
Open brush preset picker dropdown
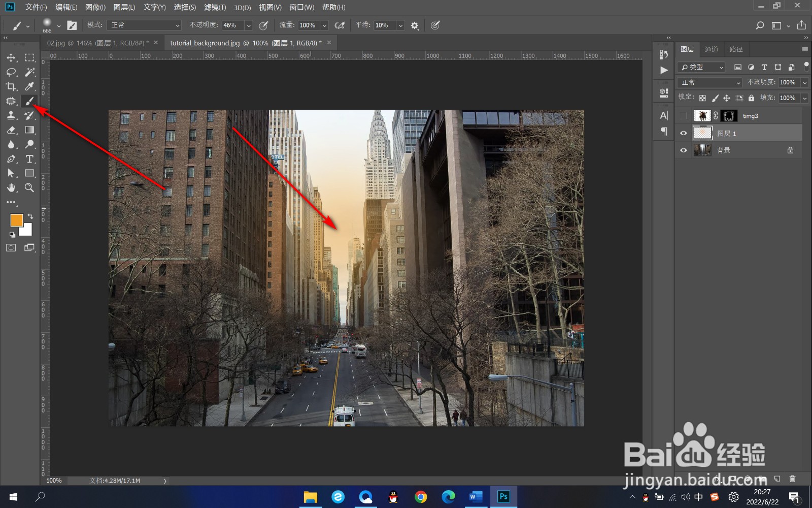click(x=59, y=25)
